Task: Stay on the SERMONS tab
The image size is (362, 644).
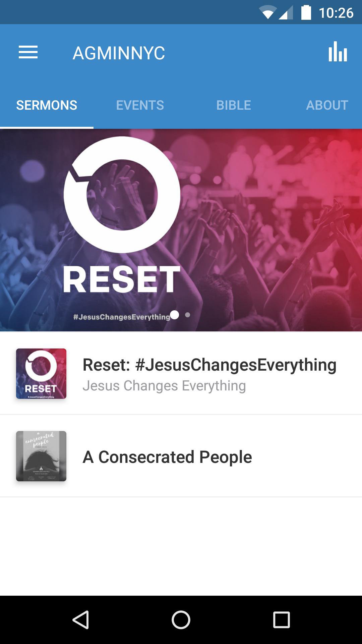Action: (x=47, y=105)
